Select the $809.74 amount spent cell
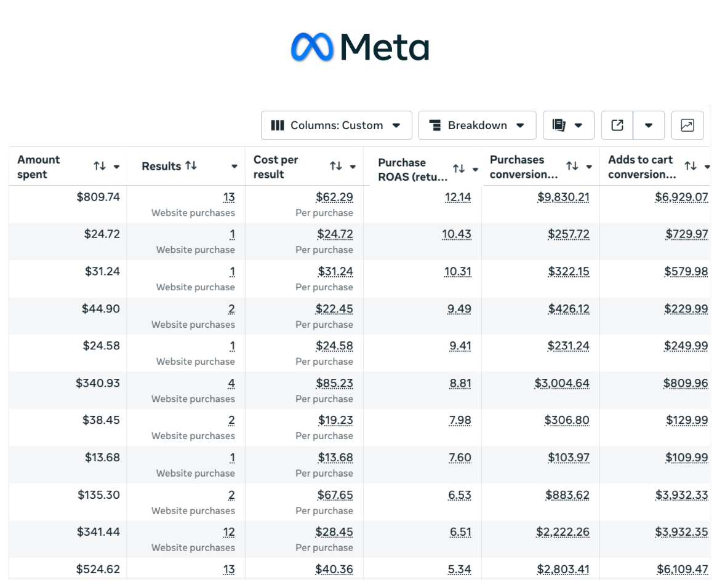The image size is (725, 588). point(98,197)
